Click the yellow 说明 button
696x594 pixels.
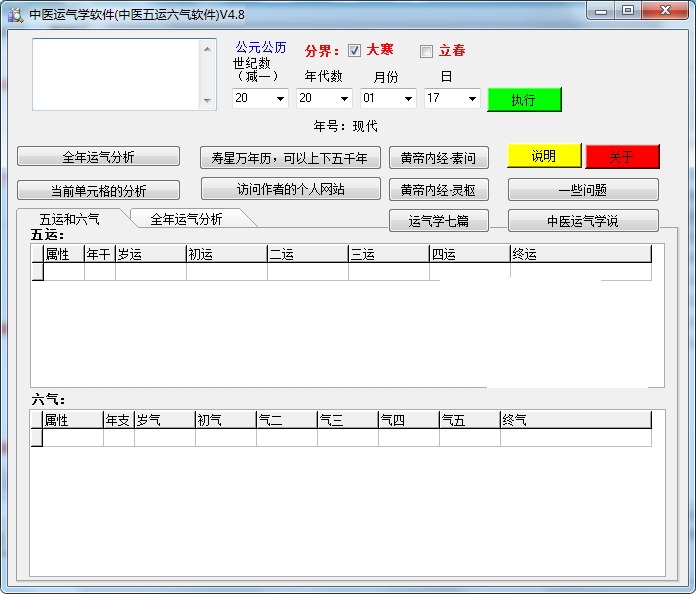tap(544, 156)
